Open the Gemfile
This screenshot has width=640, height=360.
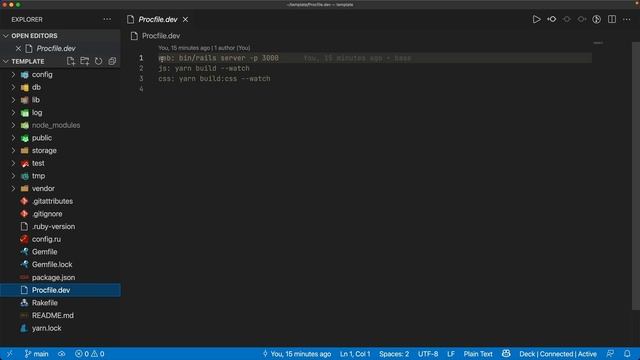60,252
